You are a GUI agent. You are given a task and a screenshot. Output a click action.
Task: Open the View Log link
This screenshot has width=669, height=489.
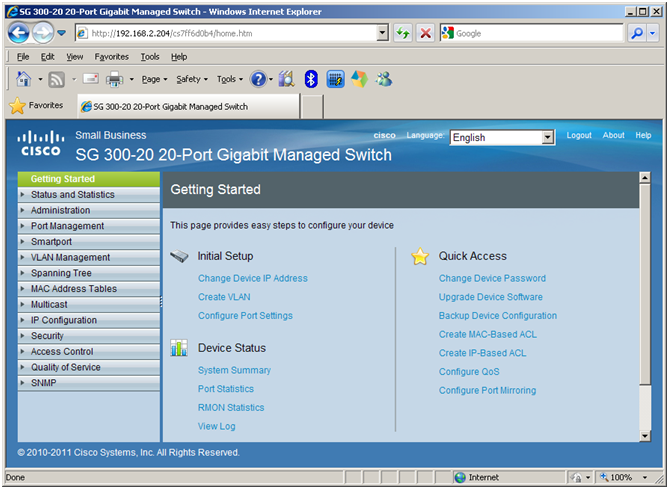[x=216, y=426]
